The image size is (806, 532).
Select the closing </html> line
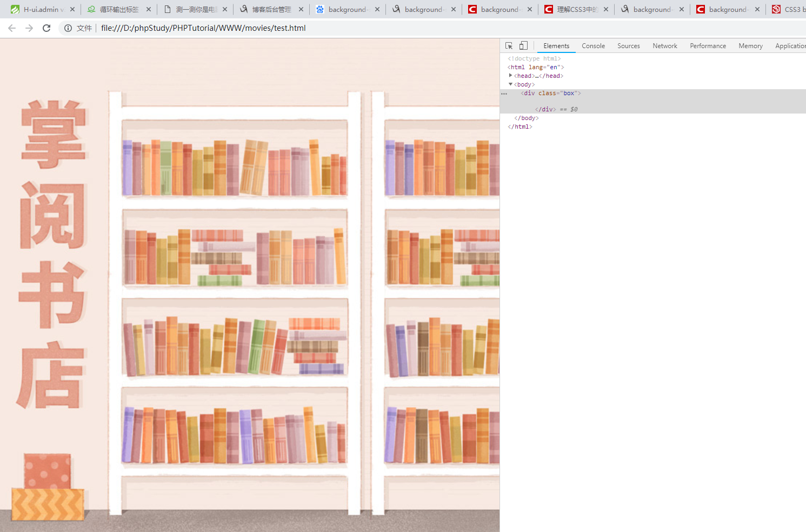(520, 127)
